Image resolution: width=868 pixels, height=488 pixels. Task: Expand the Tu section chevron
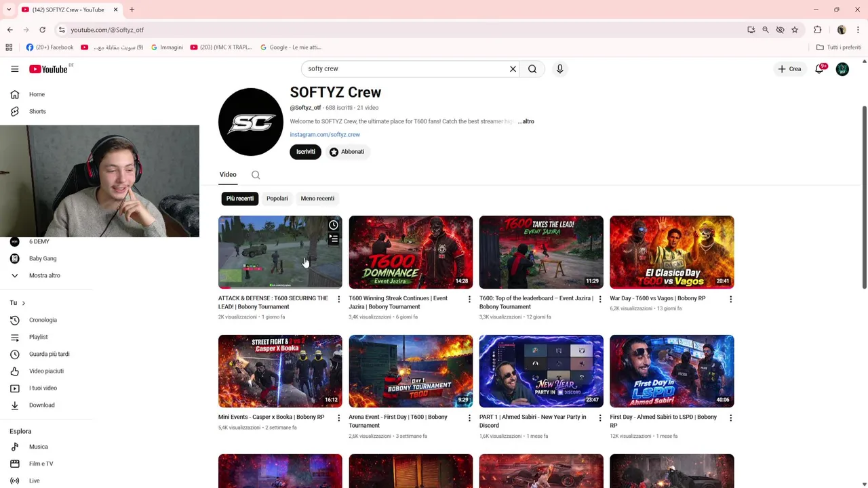(23, 303)
